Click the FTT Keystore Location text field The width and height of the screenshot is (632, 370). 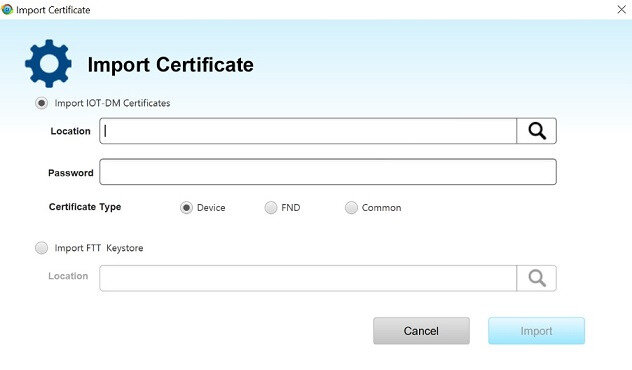coord(308,278)
